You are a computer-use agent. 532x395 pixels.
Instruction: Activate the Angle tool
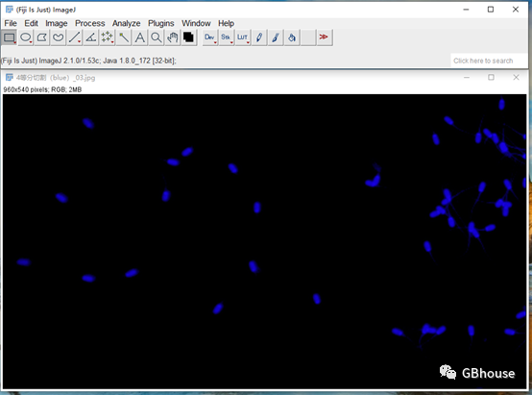click(x=90, y=37)
